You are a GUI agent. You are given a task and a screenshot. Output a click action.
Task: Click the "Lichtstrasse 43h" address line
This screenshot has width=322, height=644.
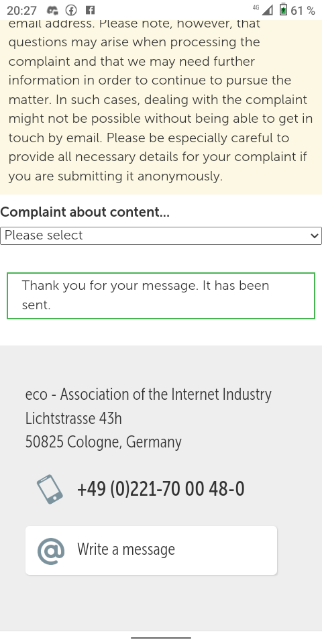click(x=74, y=419)
